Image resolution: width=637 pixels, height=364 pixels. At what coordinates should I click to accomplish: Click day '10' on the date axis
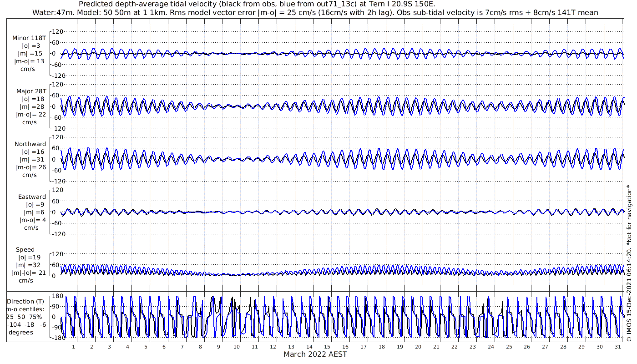click(236, 346)
